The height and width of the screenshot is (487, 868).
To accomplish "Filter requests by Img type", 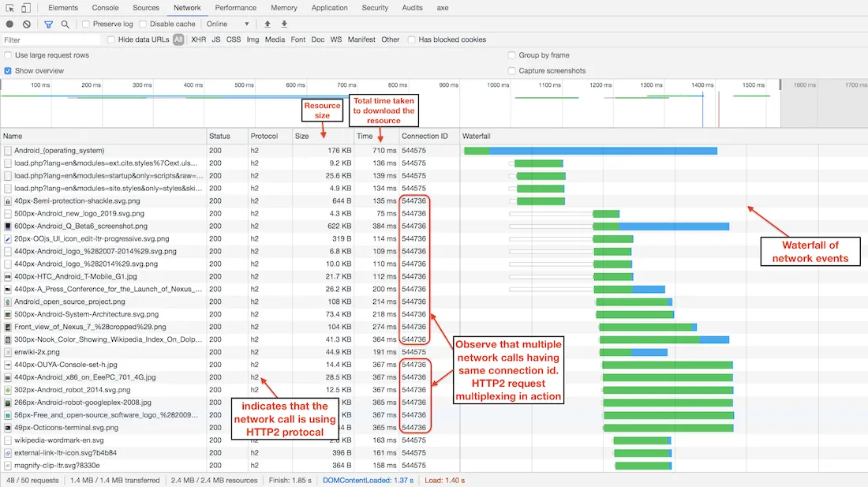I will pyautogui.click(x=253, y=39).
